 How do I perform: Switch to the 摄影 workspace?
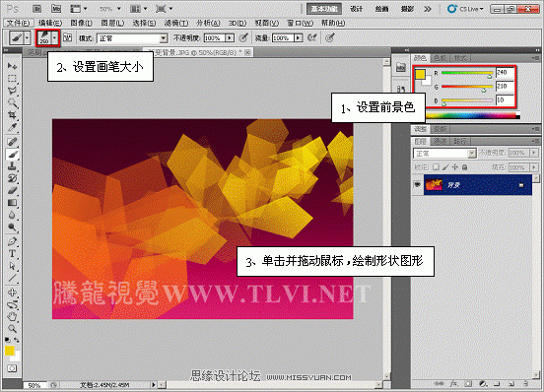407,9
